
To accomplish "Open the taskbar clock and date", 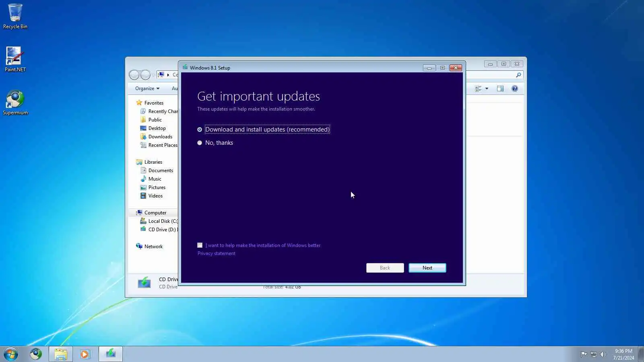I will 623,354.
